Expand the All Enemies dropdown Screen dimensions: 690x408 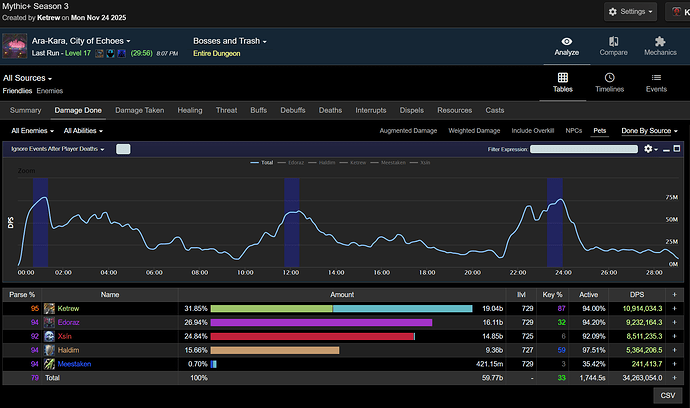point(32,130)
